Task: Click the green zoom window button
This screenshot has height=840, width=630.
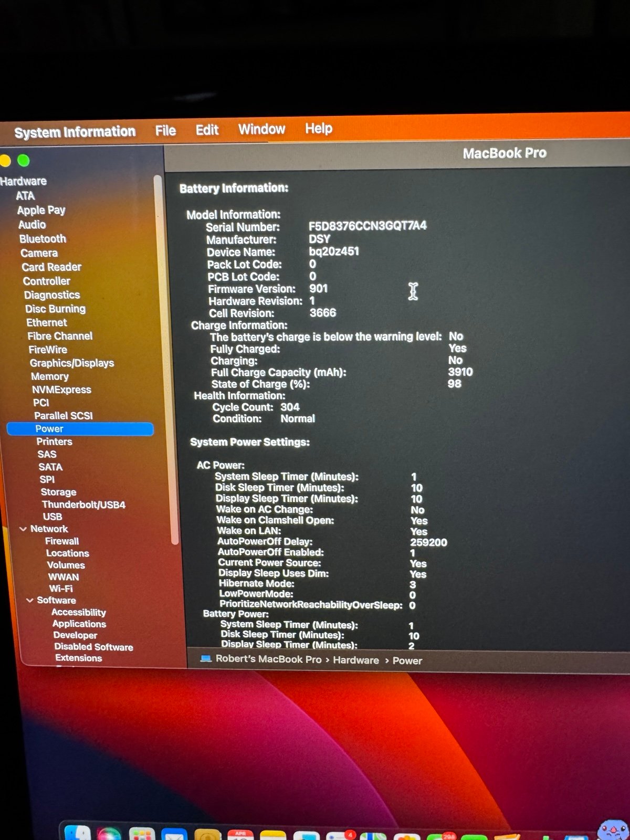Action: pyautogui.click(x=23, y=161)
